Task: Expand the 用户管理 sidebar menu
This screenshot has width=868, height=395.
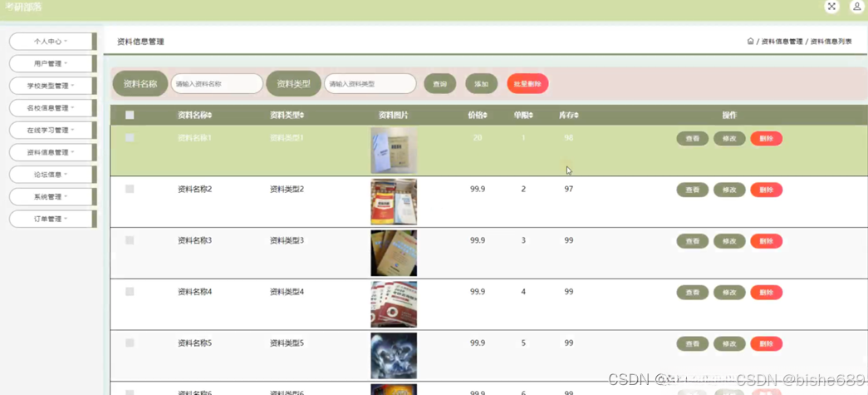Action: (53, 63)
